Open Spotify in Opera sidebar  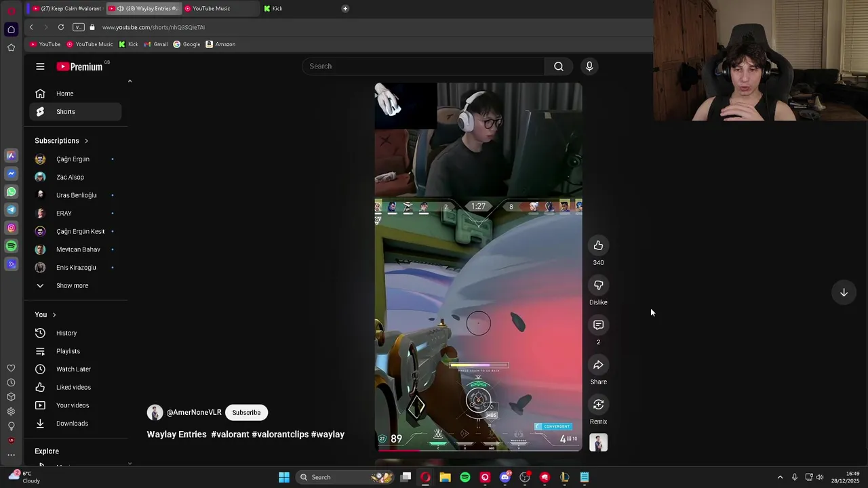tap(11, 246)
